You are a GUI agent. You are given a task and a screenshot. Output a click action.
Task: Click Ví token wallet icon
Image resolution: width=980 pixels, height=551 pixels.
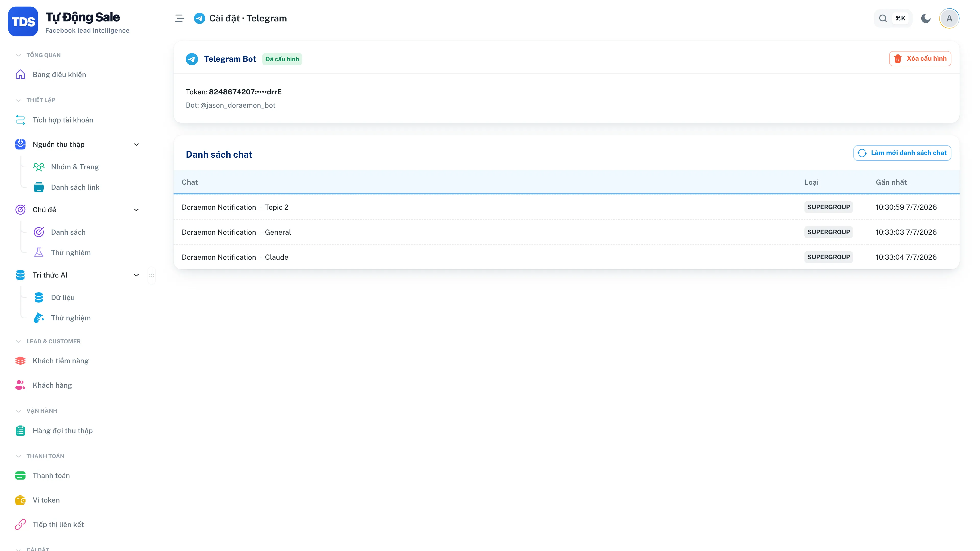pyautogui.click(x=20, y=500)
